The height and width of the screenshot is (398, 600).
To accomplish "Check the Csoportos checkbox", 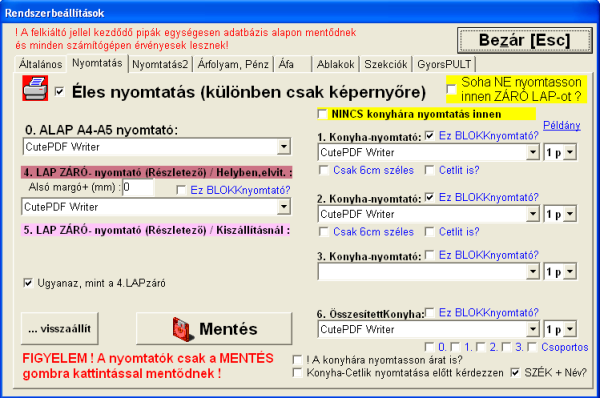I will [x=532, y=347].
